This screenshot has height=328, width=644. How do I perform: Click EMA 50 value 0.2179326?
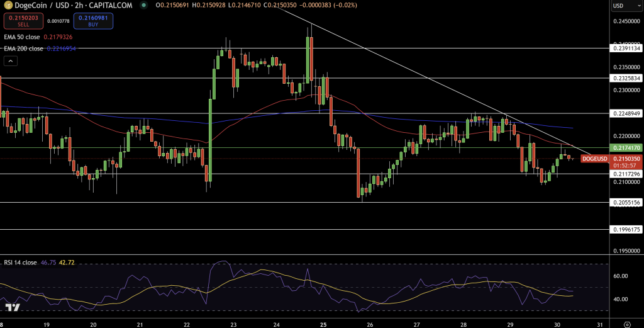[x=58, y=37]
